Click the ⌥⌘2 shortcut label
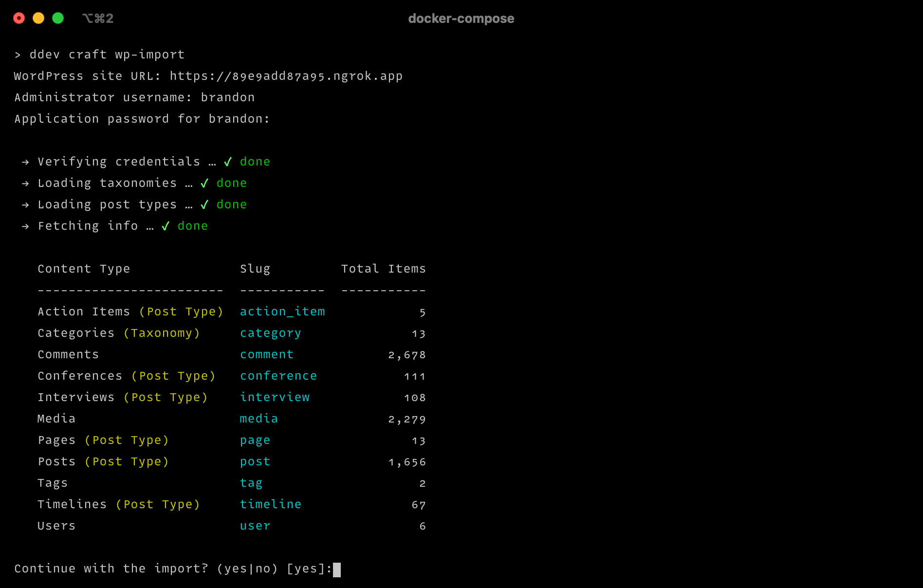923x588 pixels. [x=98, y=18]
